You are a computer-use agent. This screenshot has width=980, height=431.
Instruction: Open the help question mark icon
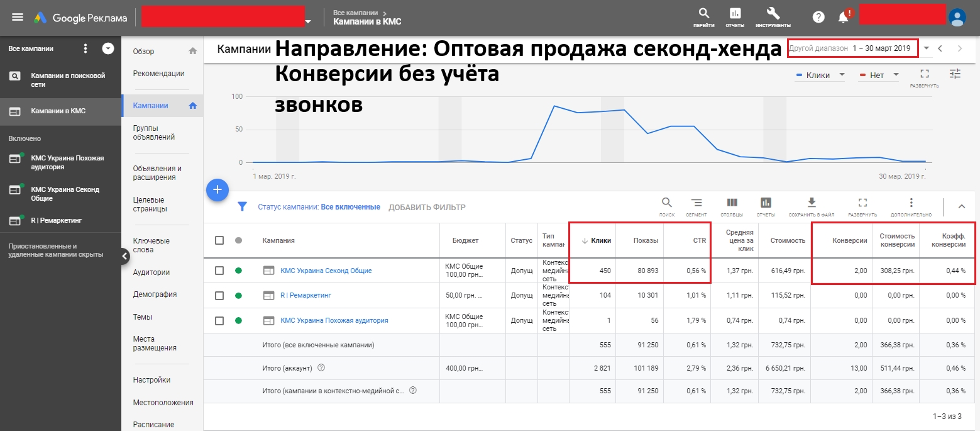pos(818,17)
